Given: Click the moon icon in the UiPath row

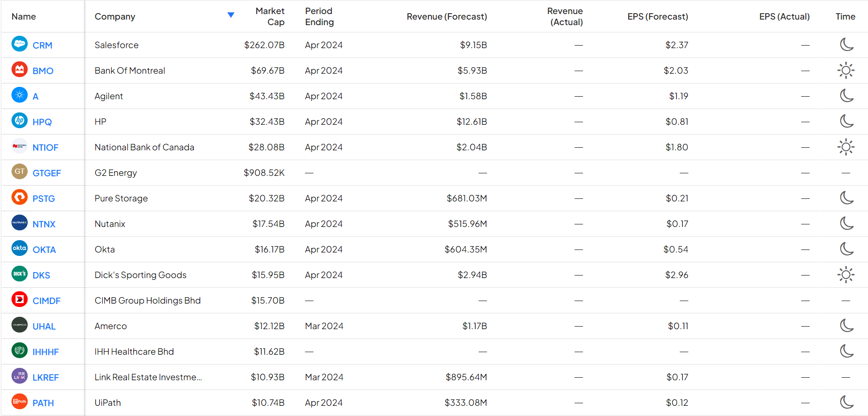Looking at the screenshot, I should 846,402.
